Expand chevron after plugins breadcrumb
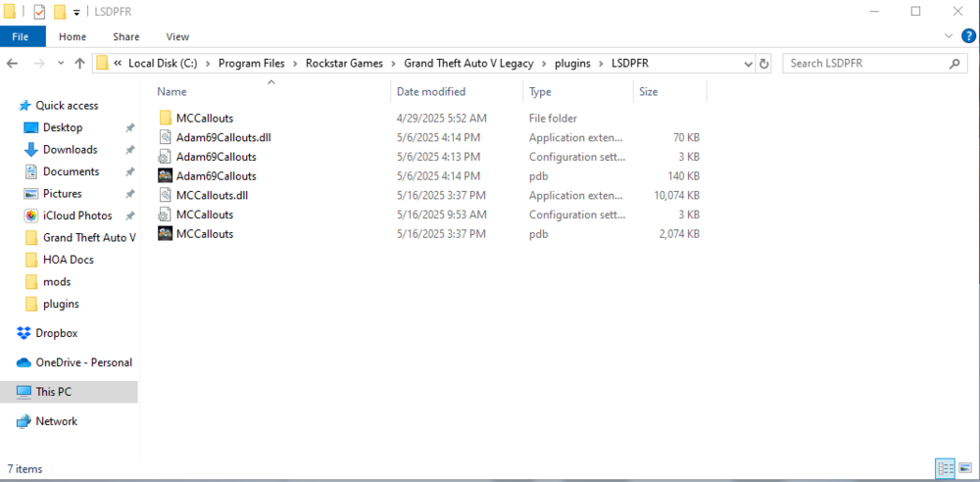 (601, 63)
